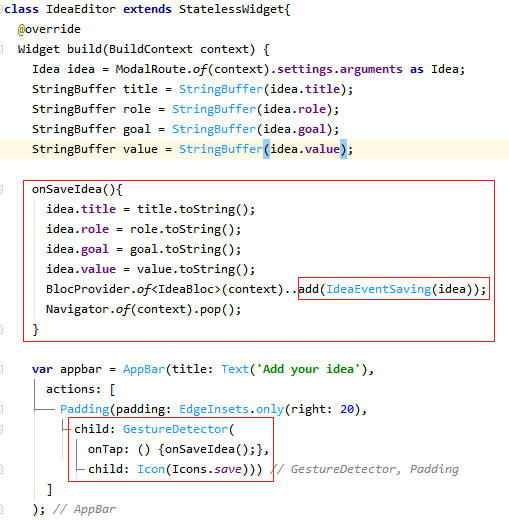Viewport: 509px width, 520px height.
Task: Place cursor on ModalRoute in idea declaration
Action: [151, 69]
